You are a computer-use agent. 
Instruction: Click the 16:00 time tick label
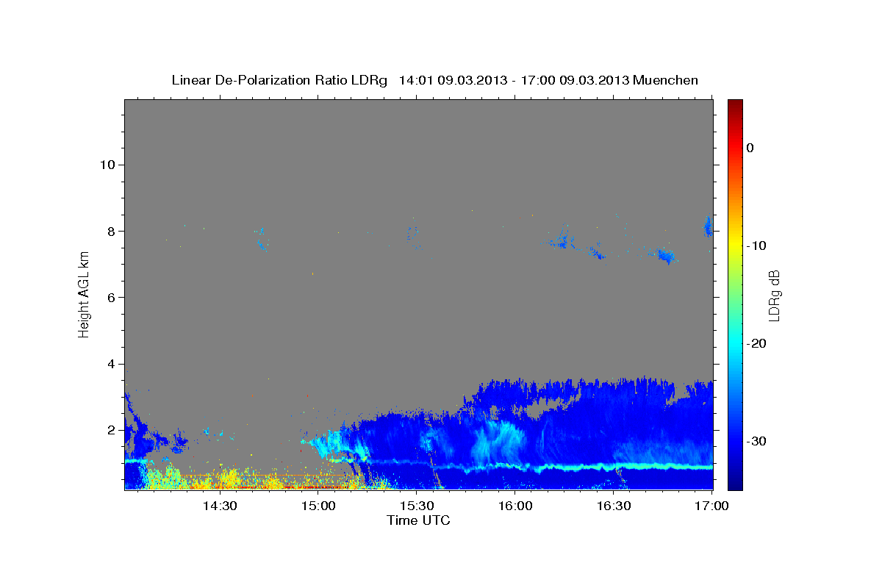coord(515,506)
